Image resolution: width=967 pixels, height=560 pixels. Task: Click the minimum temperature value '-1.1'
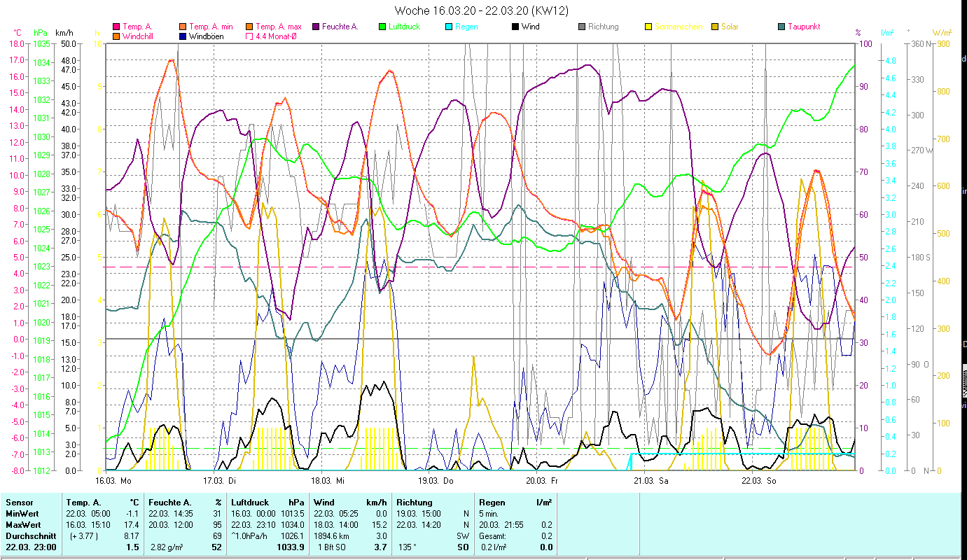point(132,514)
